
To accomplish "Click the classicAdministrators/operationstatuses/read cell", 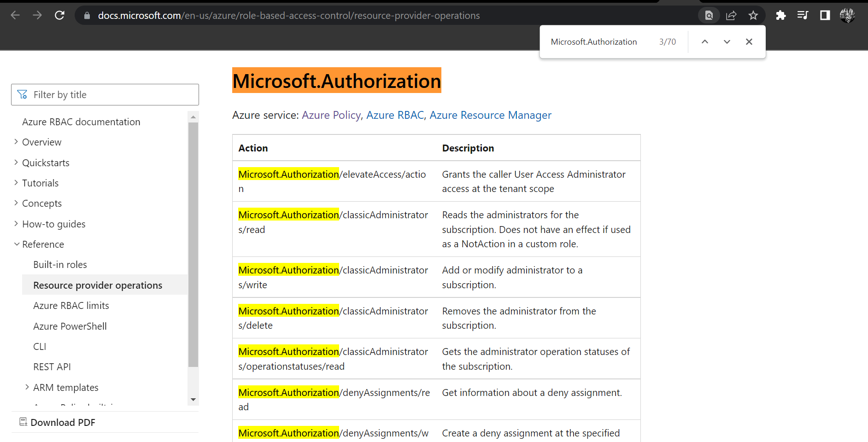I will (334, 359).
